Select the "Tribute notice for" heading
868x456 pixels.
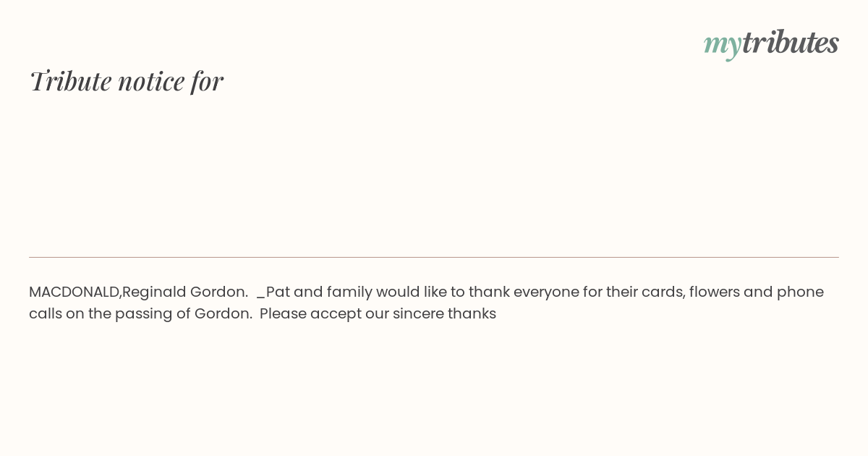pos(126,81)
